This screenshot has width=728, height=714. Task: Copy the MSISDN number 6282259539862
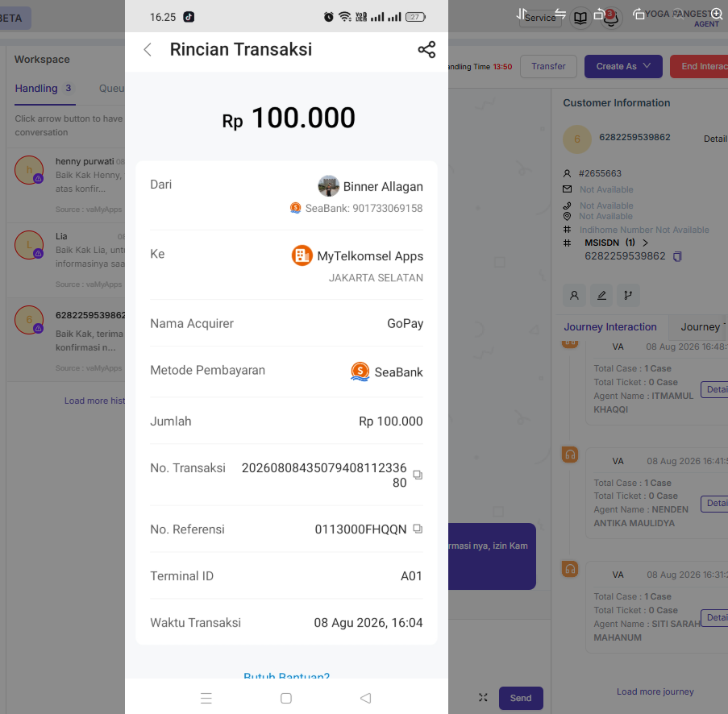tap(677, 256)
